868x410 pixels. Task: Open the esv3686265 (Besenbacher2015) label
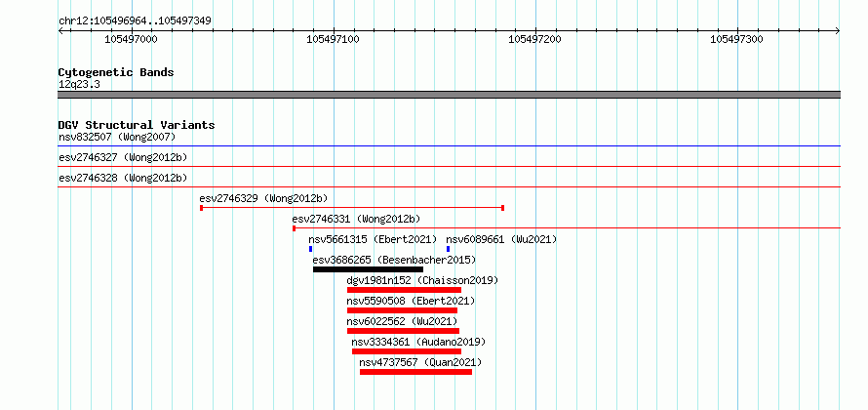[x=394, y=260]
